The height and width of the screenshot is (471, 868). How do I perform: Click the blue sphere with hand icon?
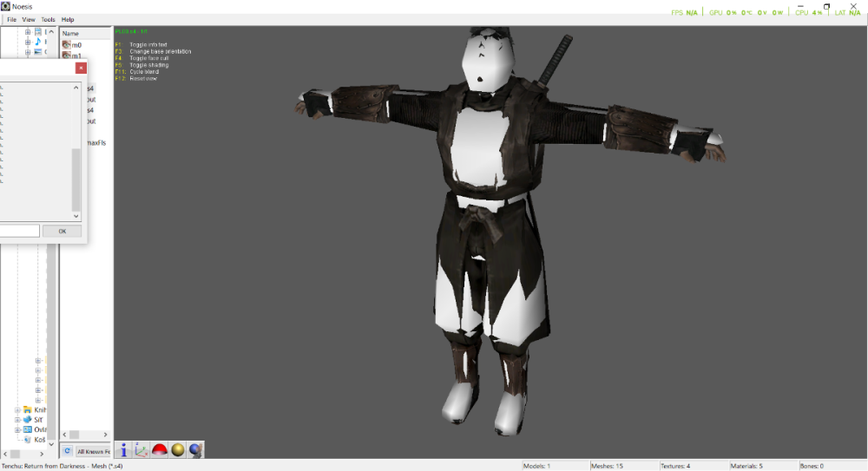pyautogui.click(x=195, y=450)
